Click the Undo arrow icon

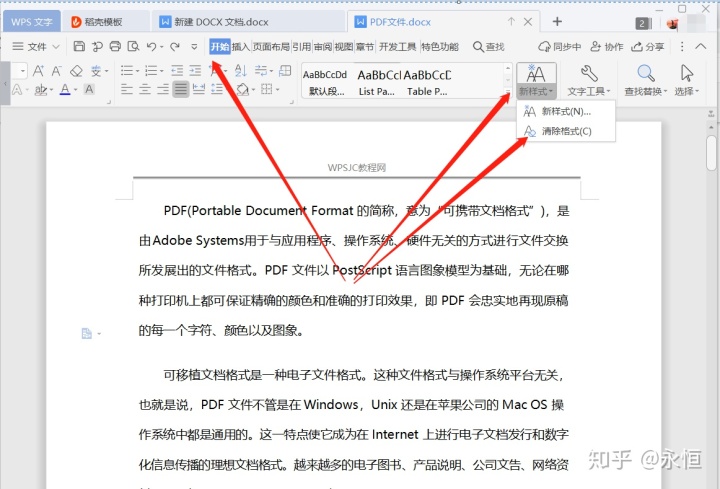click(x=152, y=46)
